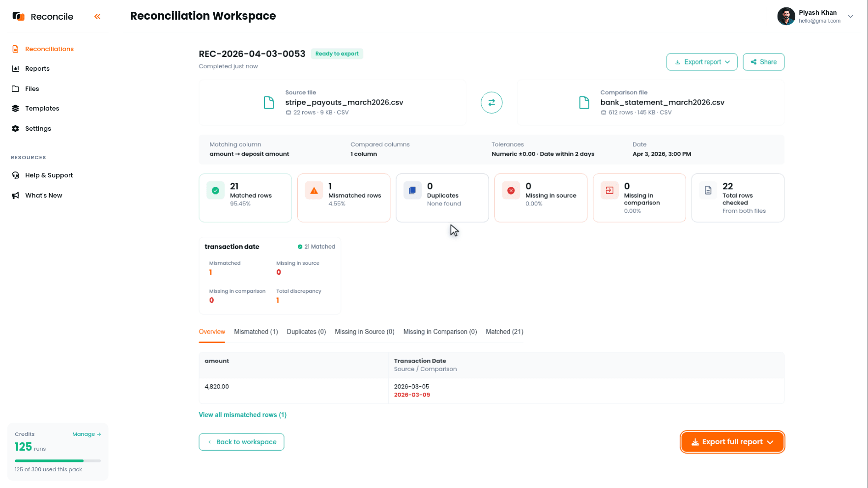Click the orange warning Mismatched rows icon
This screenshot has height=488, width=868.
[314, 190]
